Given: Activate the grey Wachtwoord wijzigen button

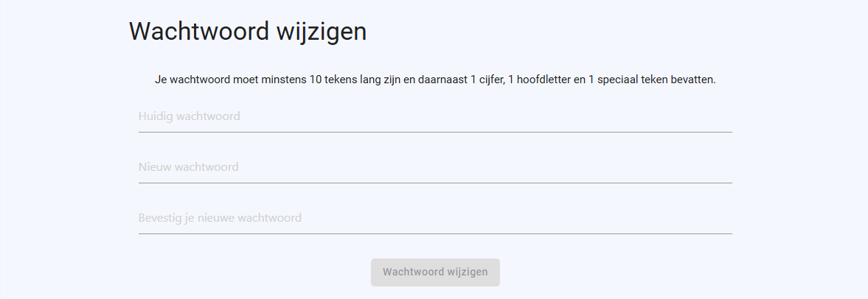Looking at the screenshot, I should pos(435,272).
